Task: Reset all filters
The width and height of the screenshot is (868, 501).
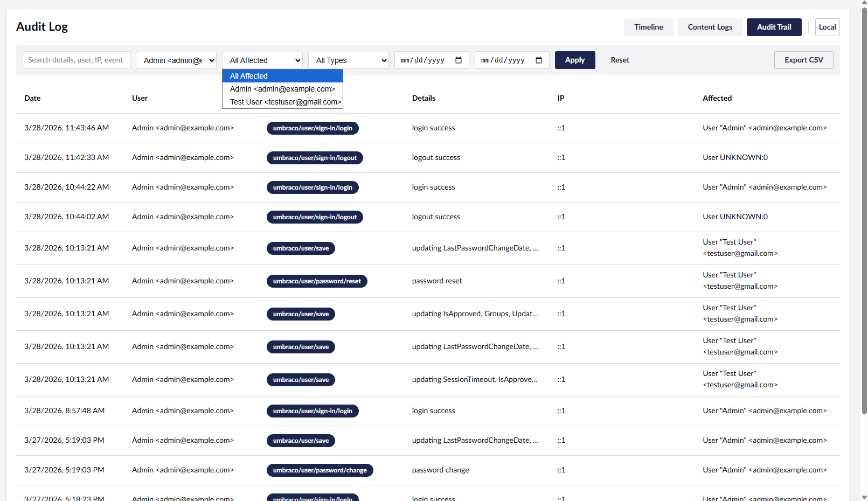Action: [620, 60]
